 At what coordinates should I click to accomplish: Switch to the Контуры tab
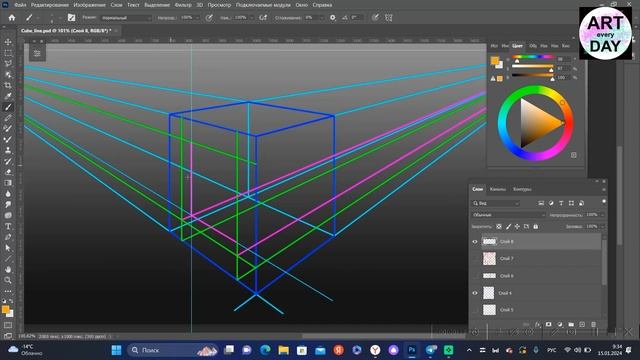point(522,189)
